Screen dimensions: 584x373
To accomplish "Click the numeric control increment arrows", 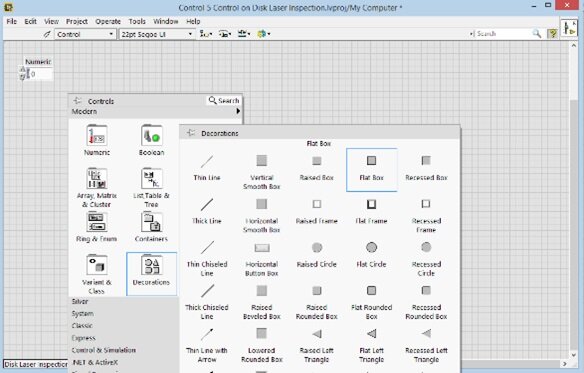I will click(x=22, y=73).
